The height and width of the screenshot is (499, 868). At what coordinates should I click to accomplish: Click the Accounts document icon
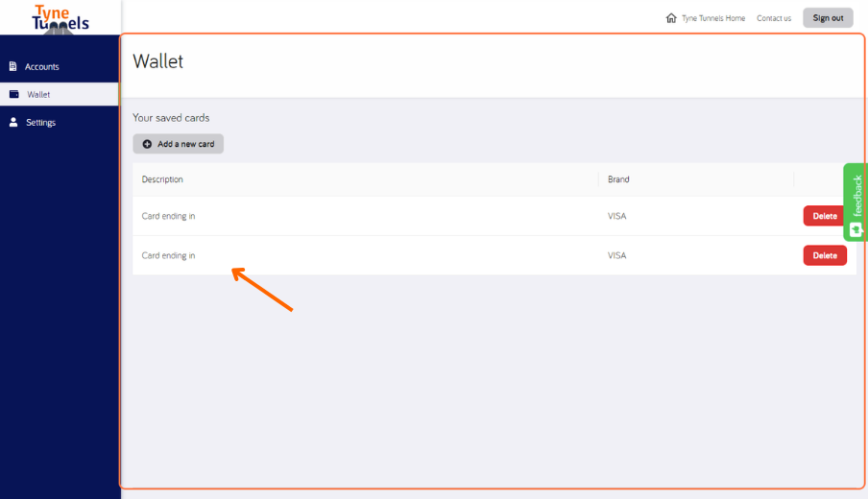(12, 66)
